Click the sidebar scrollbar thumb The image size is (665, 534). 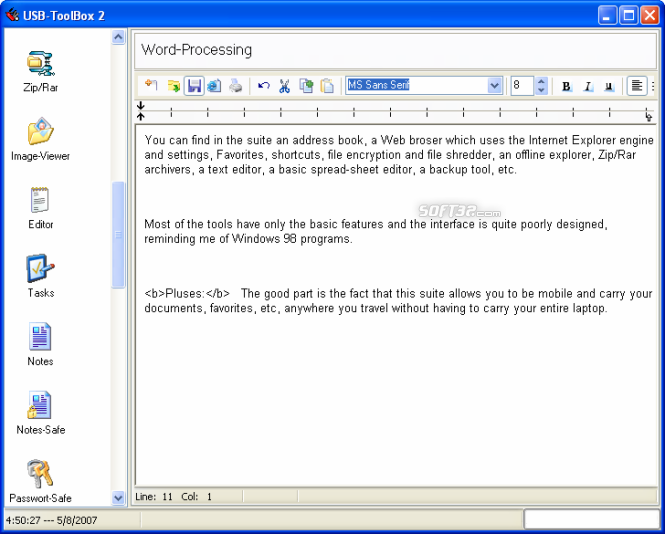[x=118, y=235]
